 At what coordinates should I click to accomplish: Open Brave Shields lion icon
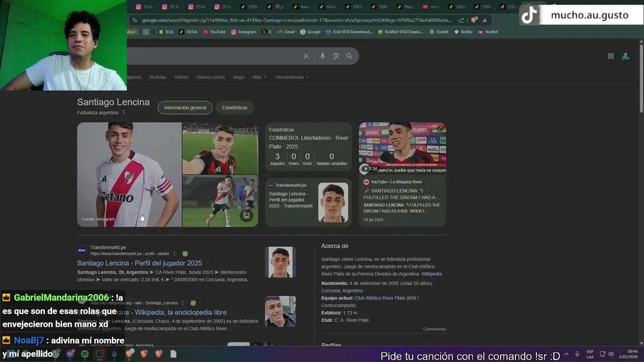tap(473, 20)
